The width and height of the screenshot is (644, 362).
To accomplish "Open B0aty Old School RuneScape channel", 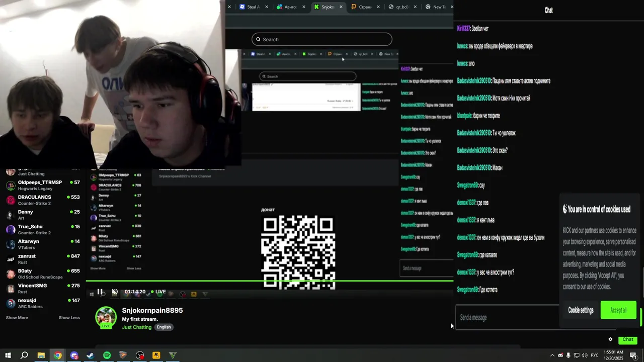I will pyautogui.click(x=43, y=274).
